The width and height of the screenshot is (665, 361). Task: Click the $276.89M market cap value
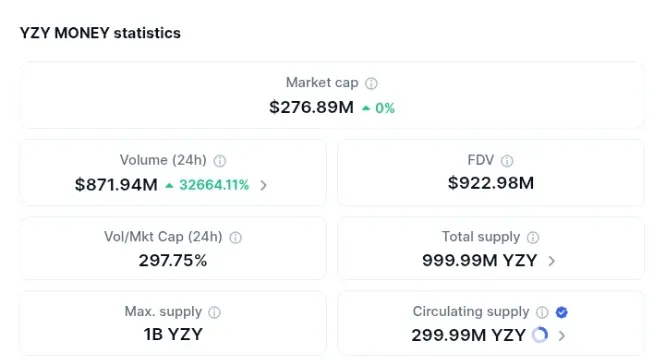tap(311, 107)
